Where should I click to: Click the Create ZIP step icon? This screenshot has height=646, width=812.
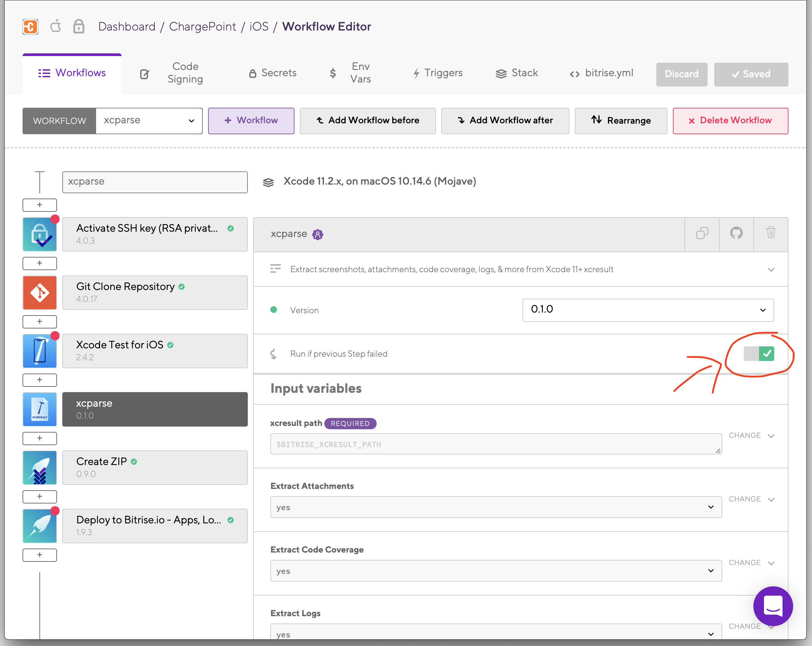point(39,467)
